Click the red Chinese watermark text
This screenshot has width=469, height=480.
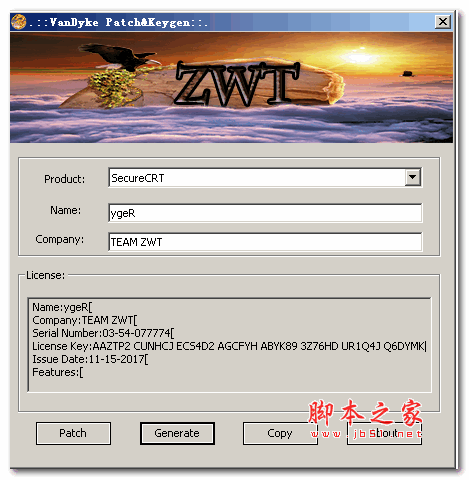click(365, 413)
